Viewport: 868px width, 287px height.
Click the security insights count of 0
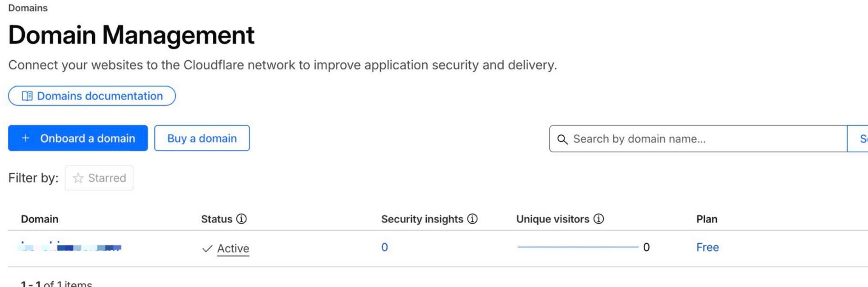tap(384, 247)
